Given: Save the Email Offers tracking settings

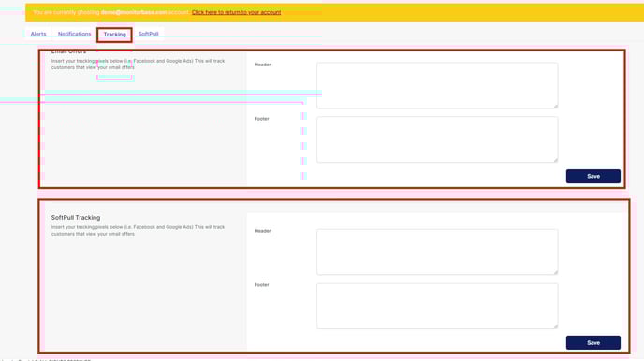Looking at the screenshot, I should pyautogui.click(x=593, y=176).
